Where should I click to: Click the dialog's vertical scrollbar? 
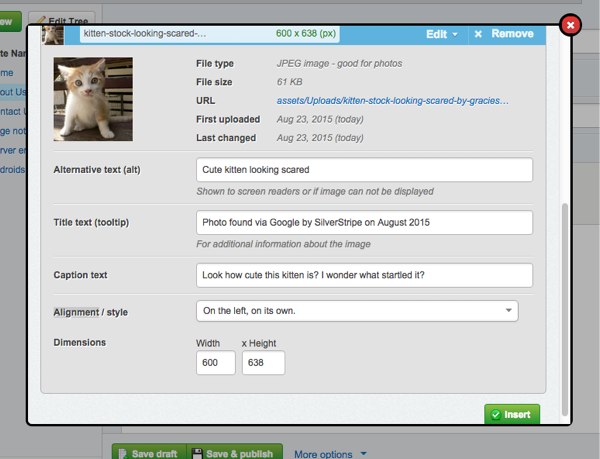click(565, 300)
